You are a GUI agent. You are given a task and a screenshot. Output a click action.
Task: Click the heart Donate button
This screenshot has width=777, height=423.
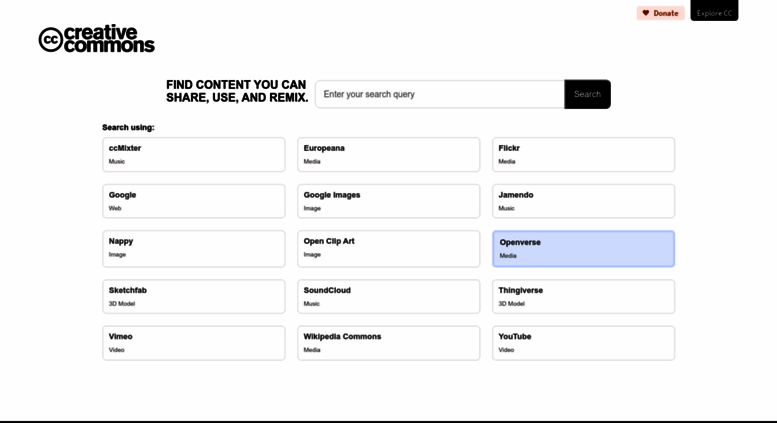(x=661, y=13)
